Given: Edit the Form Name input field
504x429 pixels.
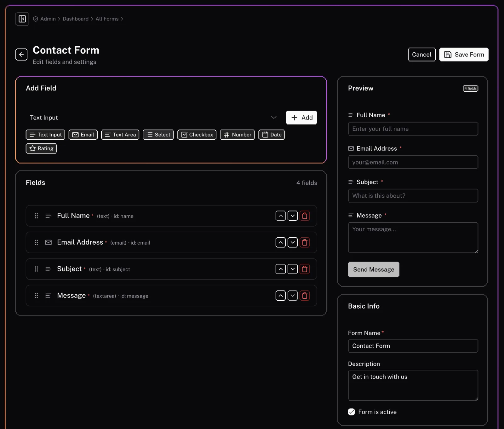Looking at the screenshot, I should 413,346.
